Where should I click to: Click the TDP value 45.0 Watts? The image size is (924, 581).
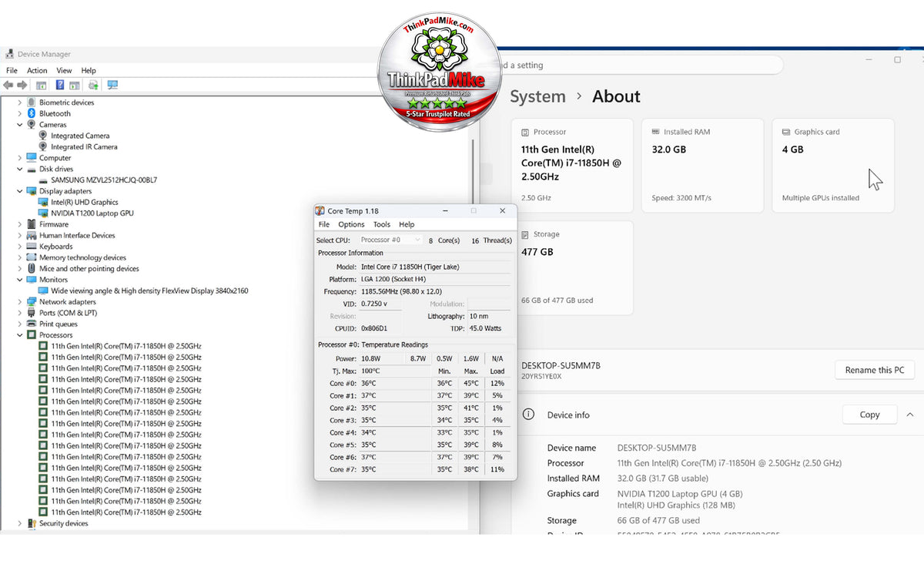point(489,328)
